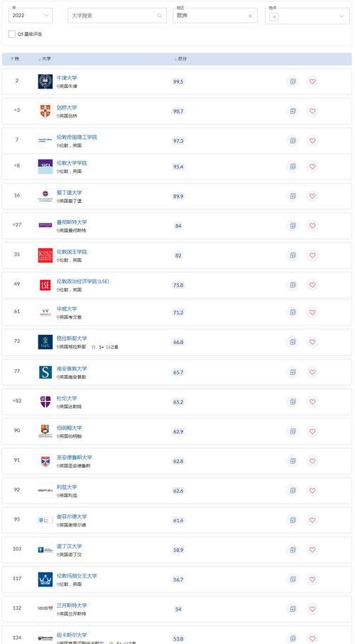Favorite Cambridge University with heart icon

click(x=312, y=111)
